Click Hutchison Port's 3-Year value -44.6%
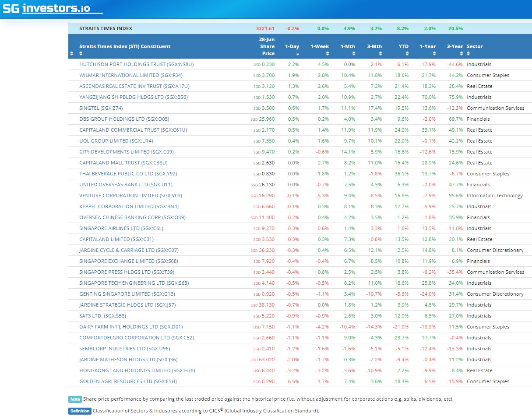This screenshot has width=532, height=419. 454,64
